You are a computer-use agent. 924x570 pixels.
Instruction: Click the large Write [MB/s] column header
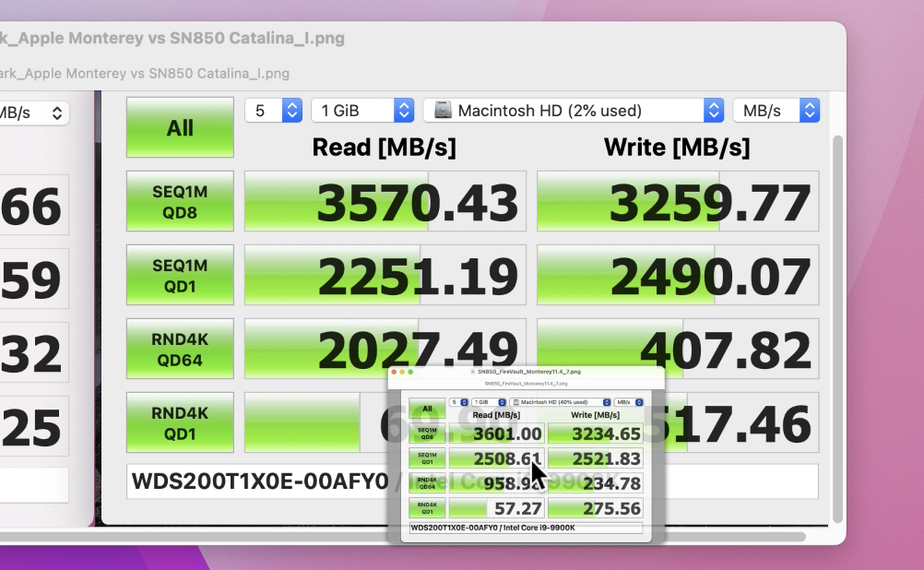pyautogui.click(x=677, y=148)
